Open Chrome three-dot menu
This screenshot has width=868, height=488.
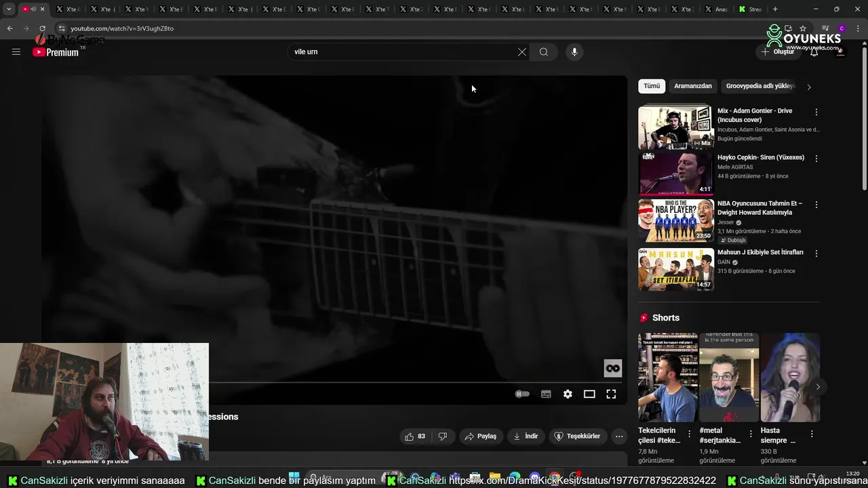coord(857,28)
